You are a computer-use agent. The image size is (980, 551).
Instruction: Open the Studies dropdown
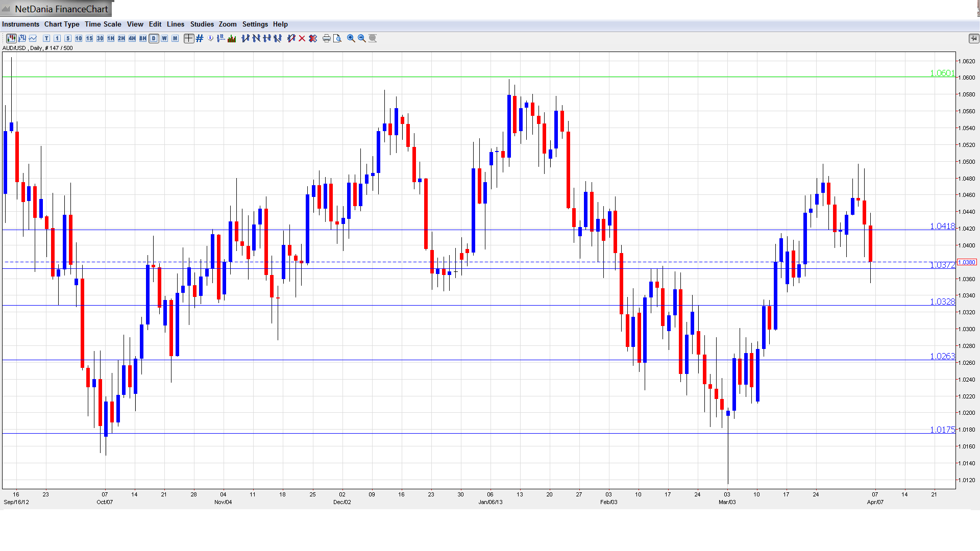point(202,24)
